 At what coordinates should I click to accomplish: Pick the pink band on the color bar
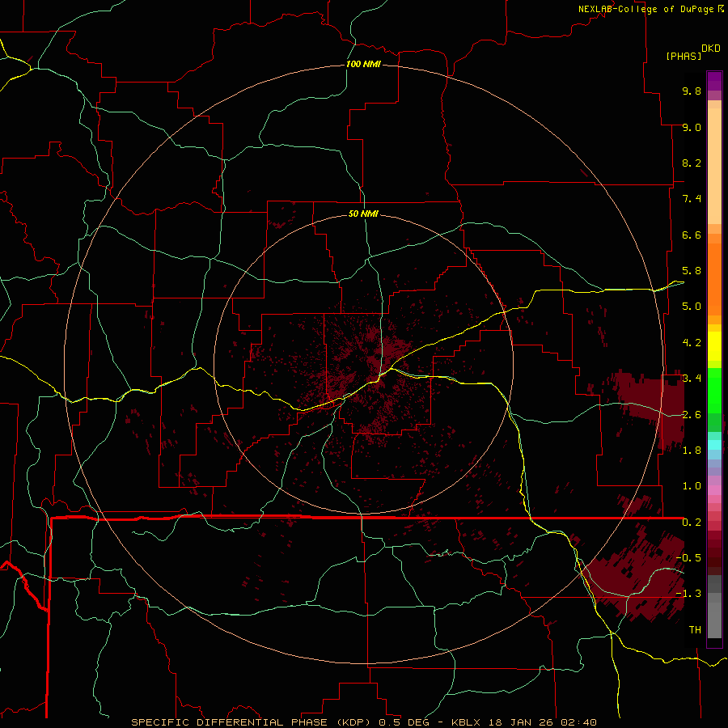coord(714,490)
